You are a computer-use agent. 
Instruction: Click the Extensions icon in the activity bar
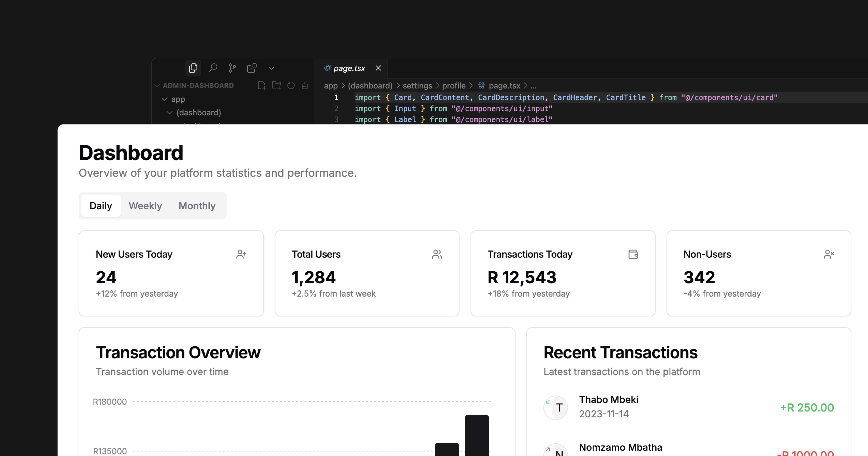(x=252, y=68)
